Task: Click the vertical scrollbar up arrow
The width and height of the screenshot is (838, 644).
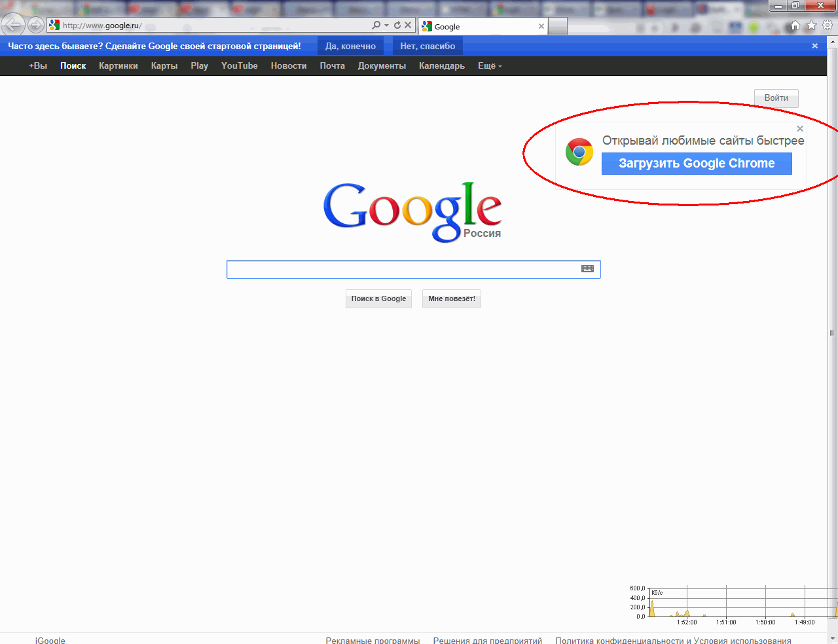Action: click(833, 43)
